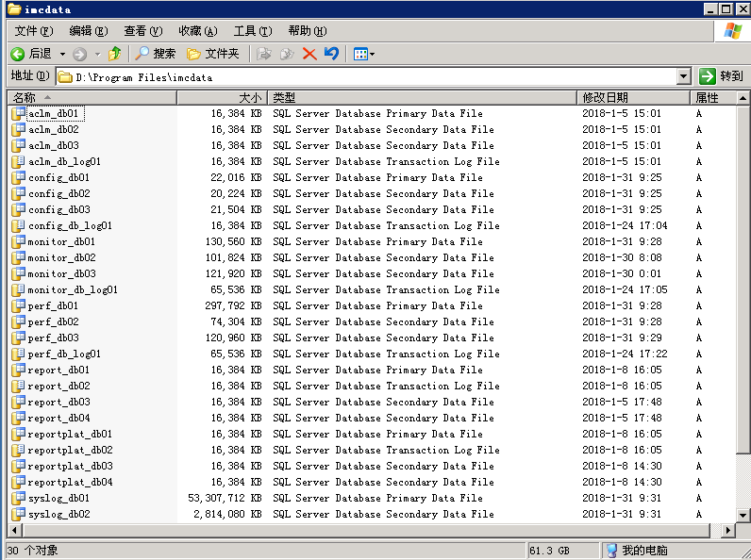Click the report_db04 file name
751x560 pixels.
58,418
